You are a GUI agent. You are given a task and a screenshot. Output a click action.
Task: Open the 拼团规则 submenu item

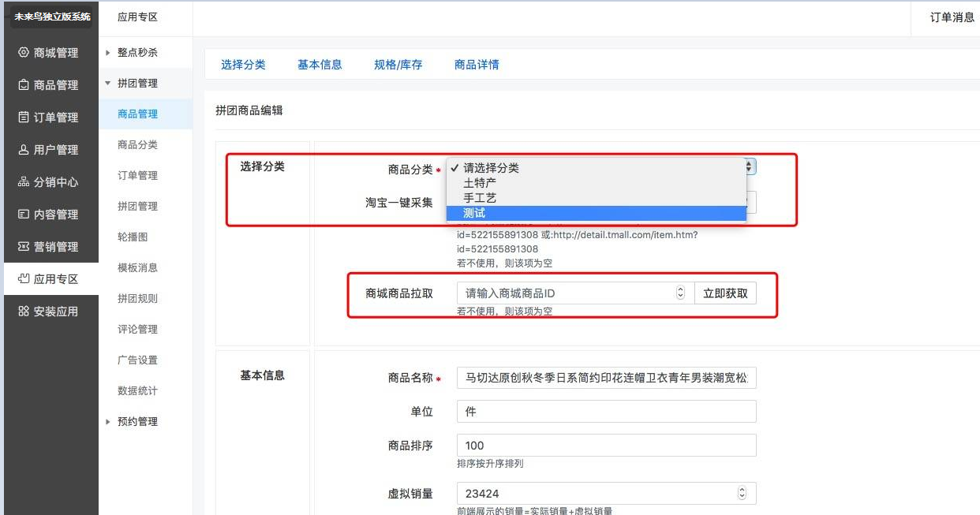click(x=137, y=298)
